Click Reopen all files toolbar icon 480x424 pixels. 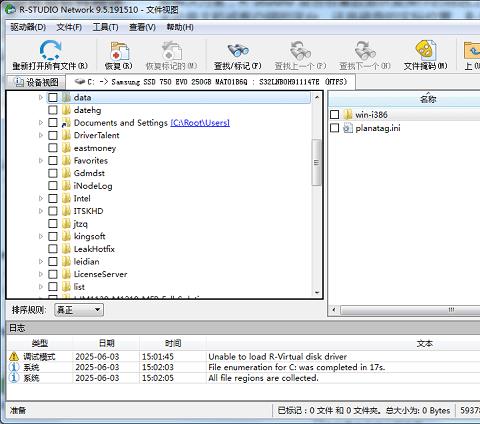point(50,50)
